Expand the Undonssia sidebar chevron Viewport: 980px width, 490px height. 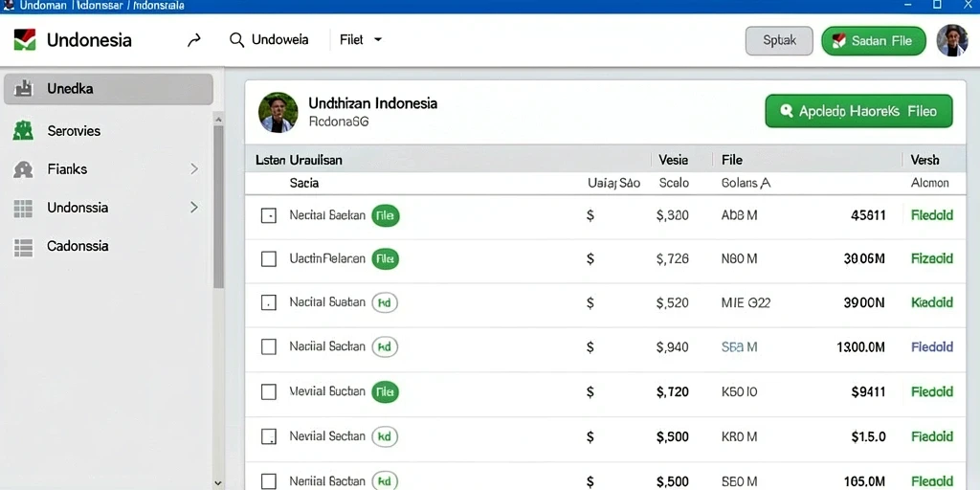(x=194, y=207)
